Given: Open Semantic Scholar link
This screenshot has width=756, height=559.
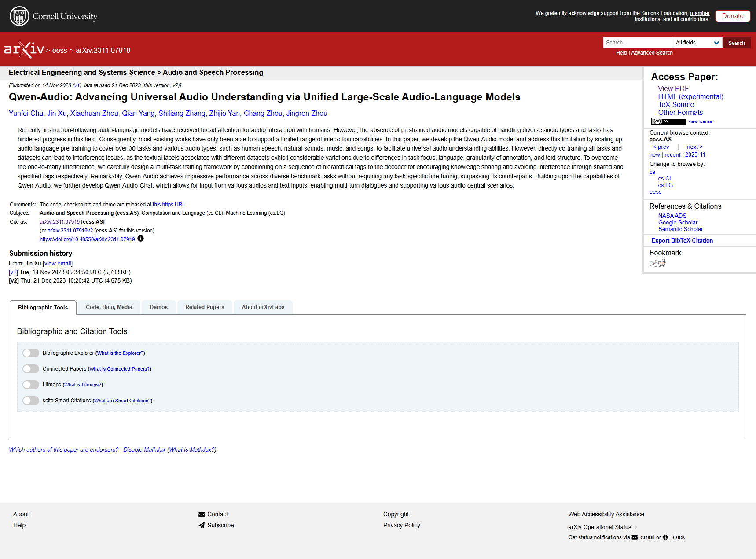Looking at the screenshot, I should (680, 229).
